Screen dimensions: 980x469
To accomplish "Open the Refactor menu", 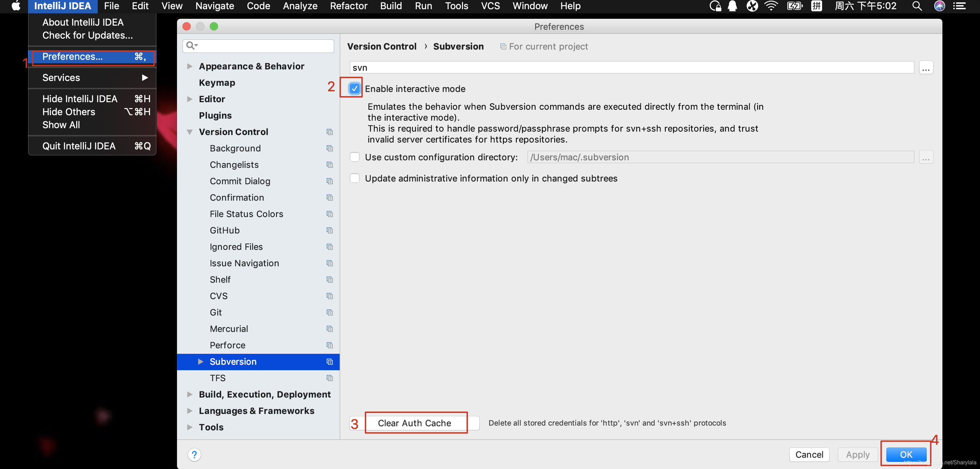I will point(348,6).
